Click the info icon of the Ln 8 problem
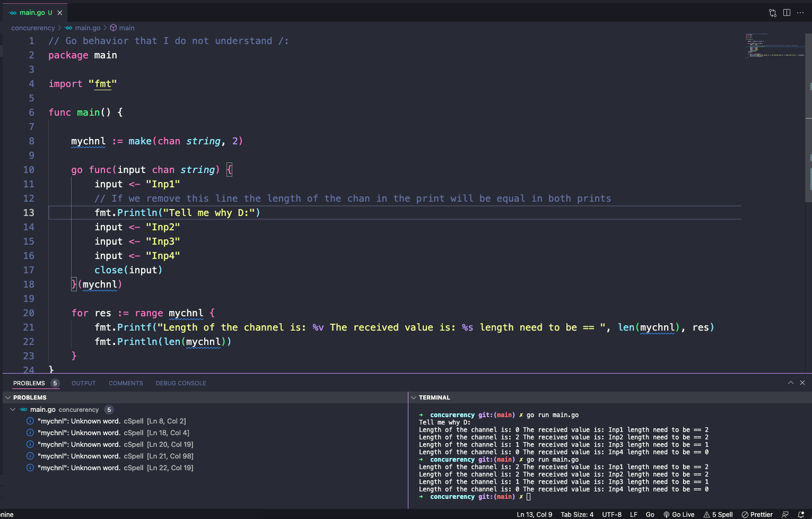 coord(30,421)
